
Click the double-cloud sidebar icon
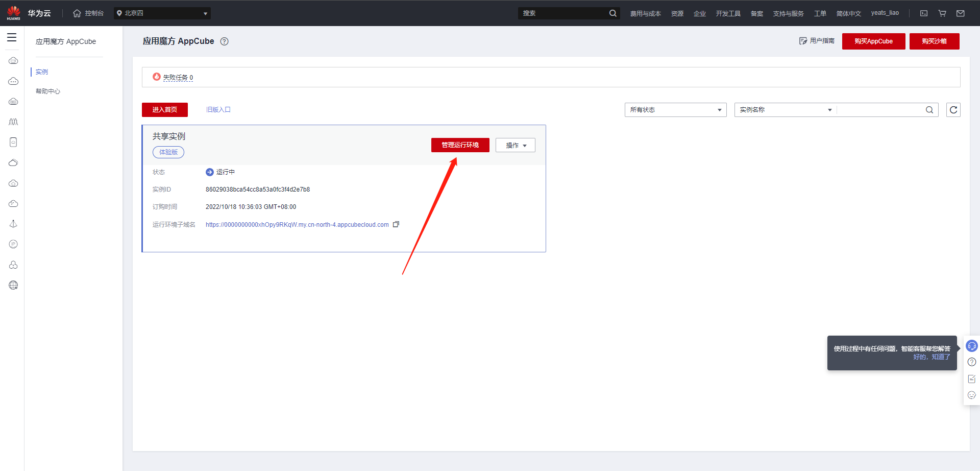tap(13, 162)
